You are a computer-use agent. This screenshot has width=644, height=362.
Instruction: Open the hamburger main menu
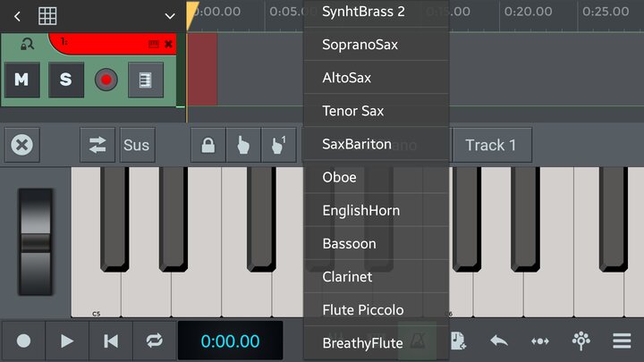pyautogui.click(x=622, y=341)
